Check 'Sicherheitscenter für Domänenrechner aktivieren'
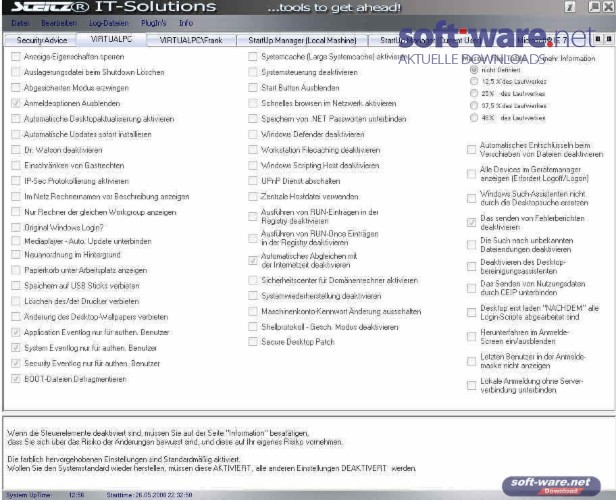Screen dimensions: 616x500 coord(253,280)
